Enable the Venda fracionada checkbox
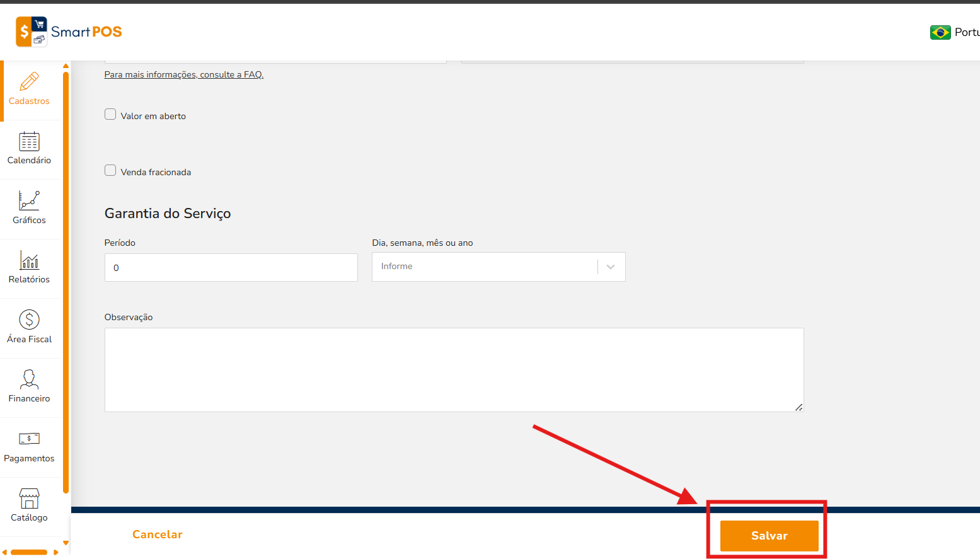This screenshot has width=980, height=559. click(110, 171)
